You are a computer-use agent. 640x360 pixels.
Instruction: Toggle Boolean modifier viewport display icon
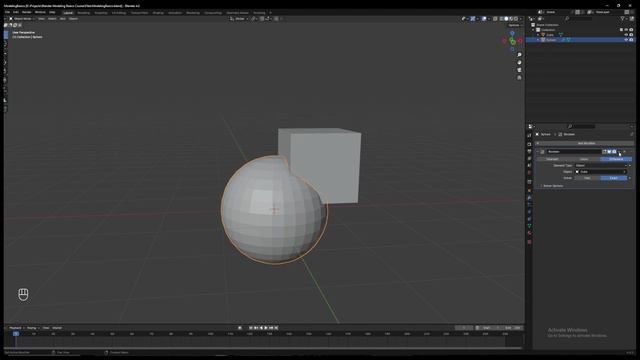click(x=609, y=152)
